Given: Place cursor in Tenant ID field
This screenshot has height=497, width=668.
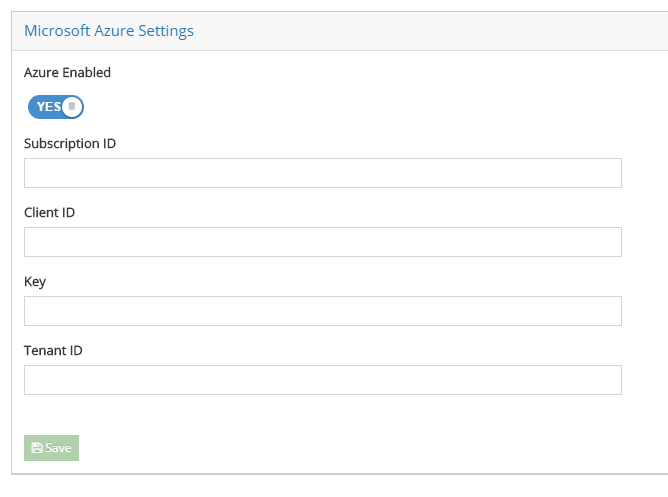Looking at the screenshot, I should (x=322, y=380).
